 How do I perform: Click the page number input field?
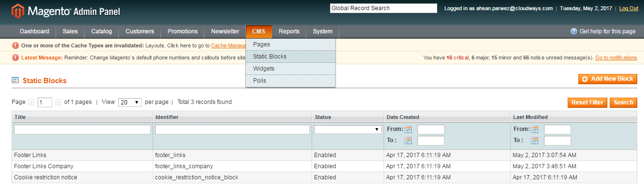pyautogui.click(x=45, y=102)
